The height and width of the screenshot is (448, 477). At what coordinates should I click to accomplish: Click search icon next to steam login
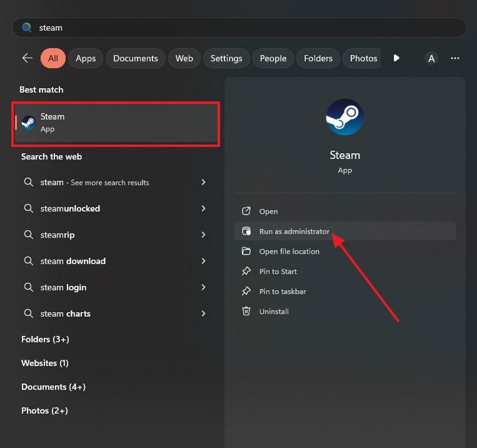coord(29,287)
